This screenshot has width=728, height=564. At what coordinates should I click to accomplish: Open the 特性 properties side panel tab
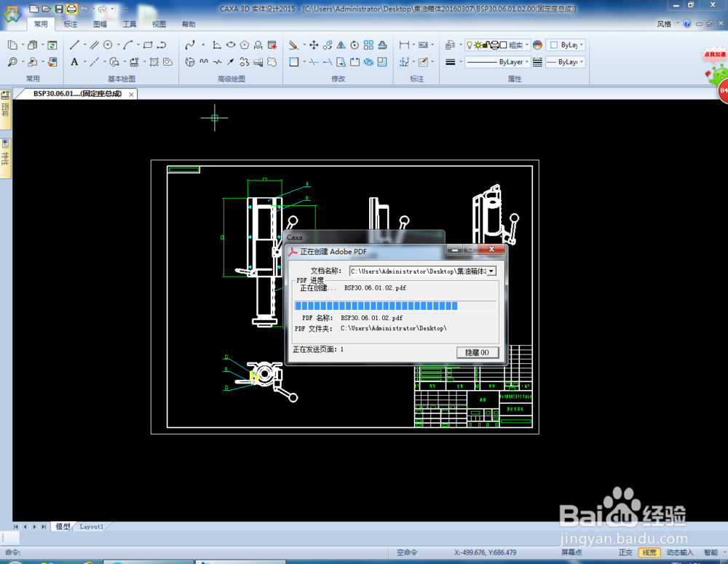pyautogui.click(x=5, y=159)
